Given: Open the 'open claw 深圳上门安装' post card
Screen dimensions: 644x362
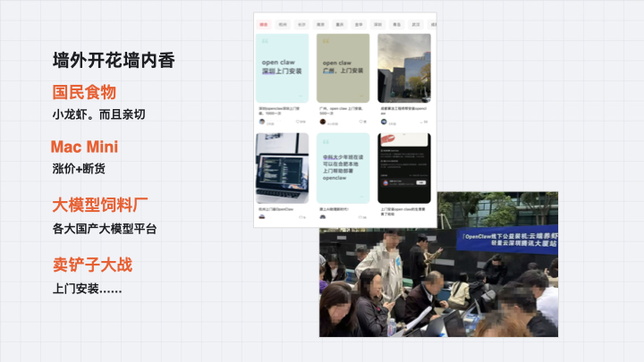Looking at the screenshot, I should pos(282,68).
